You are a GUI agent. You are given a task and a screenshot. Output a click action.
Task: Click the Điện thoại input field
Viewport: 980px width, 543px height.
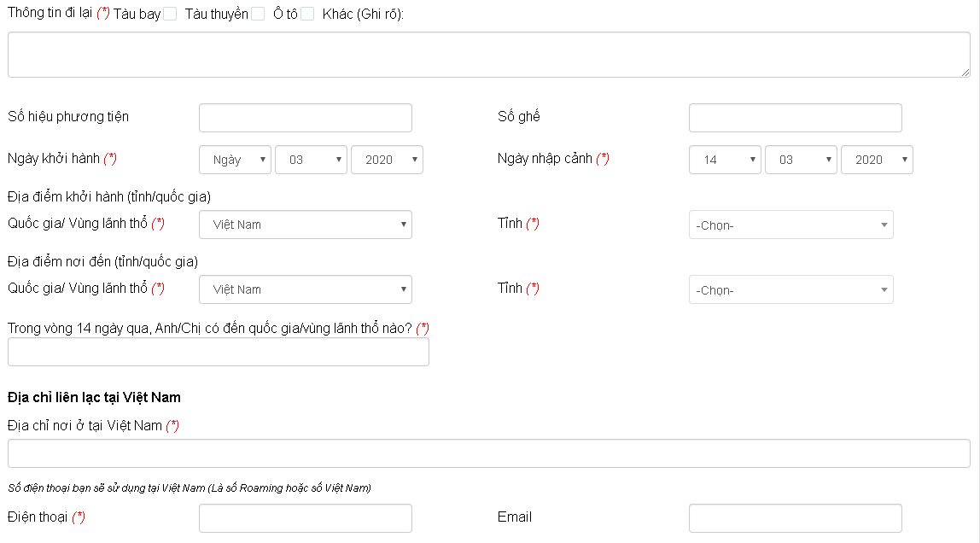pos(306,518)
